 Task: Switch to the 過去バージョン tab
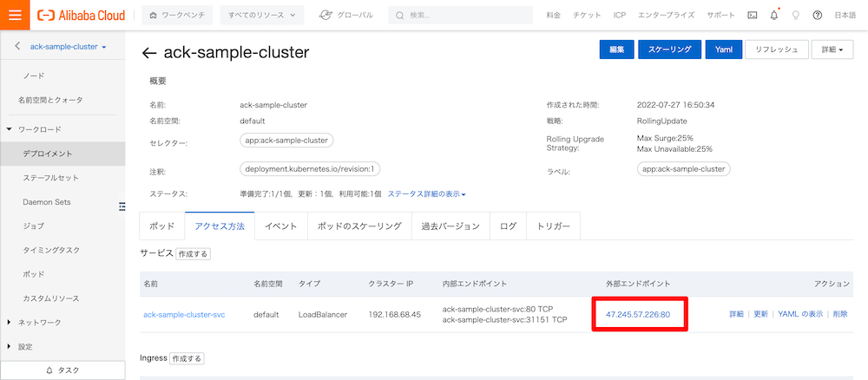coord(450,226)
